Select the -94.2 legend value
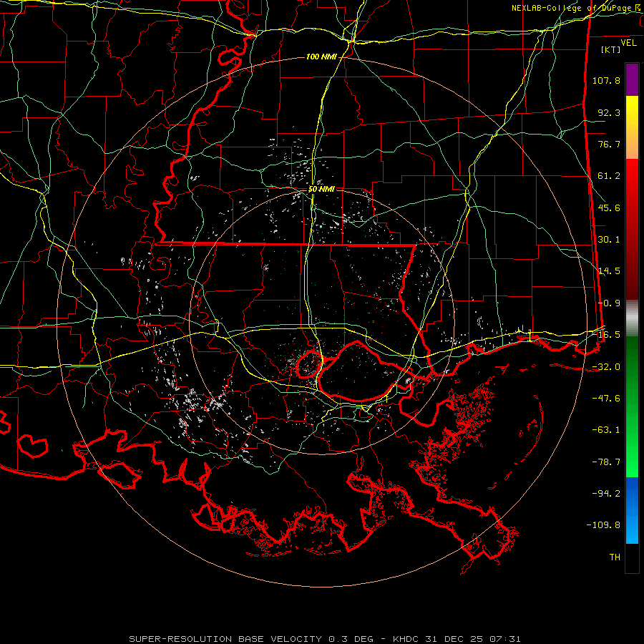The width and height of the screenshot is (644, 644). (606, 494)
